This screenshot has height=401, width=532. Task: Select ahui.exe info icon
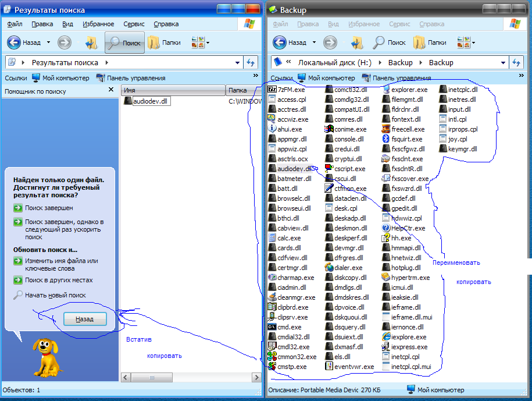coord(272,129)
